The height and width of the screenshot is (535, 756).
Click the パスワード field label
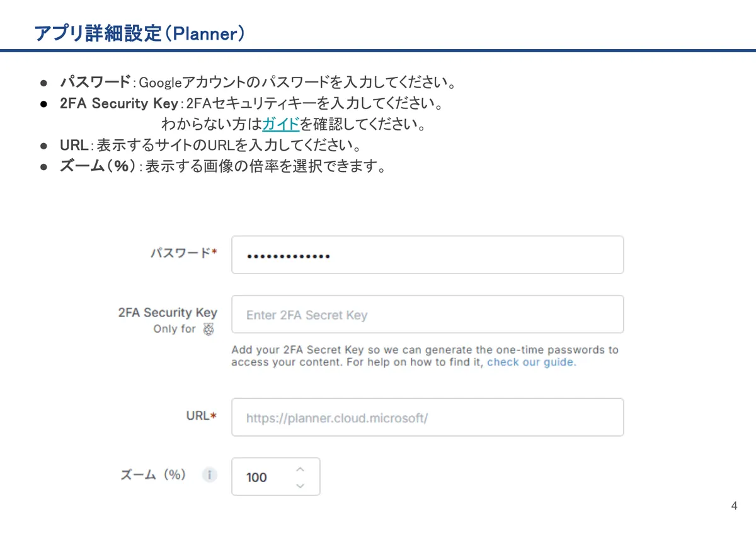pyautogui.click(x=183, y=253)
